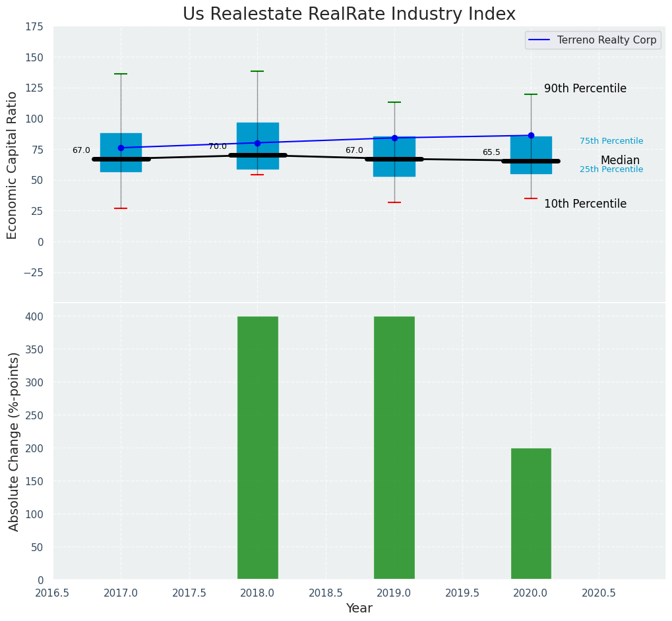
Task: Click the 75th Percentile annotation text
Action: point(611,141)
